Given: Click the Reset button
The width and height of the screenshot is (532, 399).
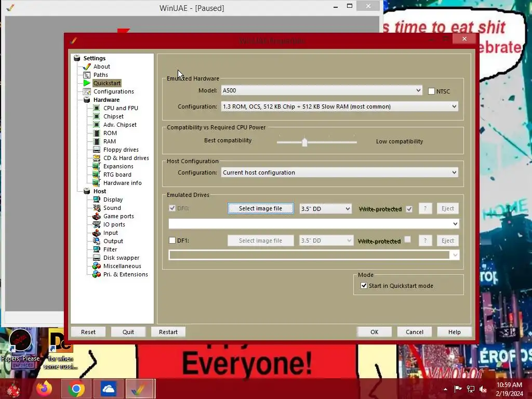Looking at the screenshot, I should (88, 332).
